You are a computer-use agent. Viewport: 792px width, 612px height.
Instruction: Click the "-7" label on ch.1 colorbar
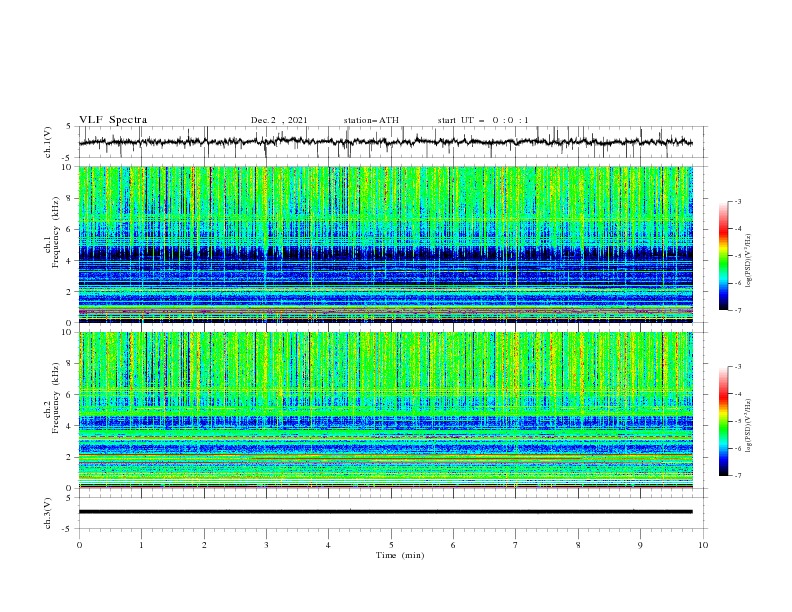click(738, 310)
